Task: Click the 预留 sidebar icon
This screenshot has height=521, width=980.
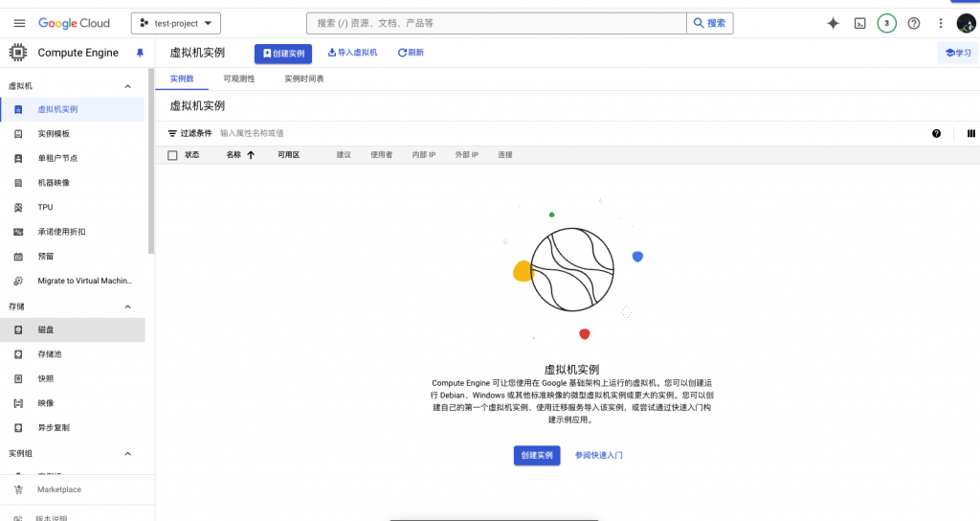Action: tap(18, 257)
